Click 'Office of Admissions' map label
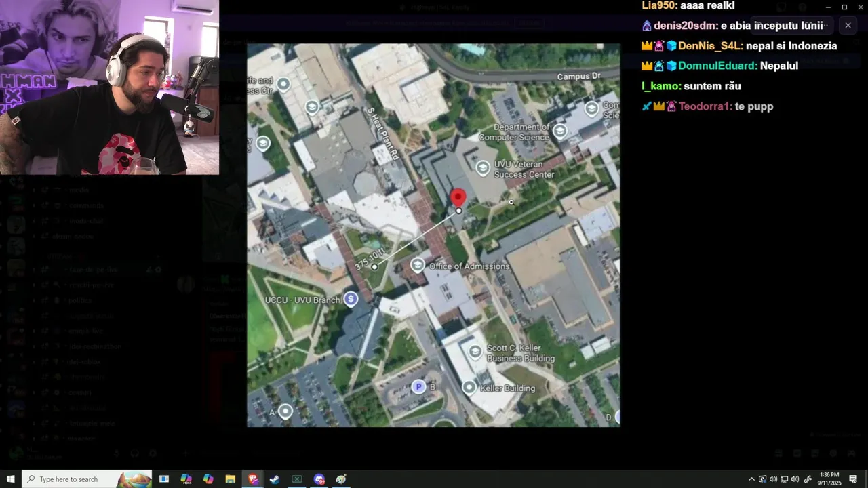Viewport: 868px width, 488px height. (x=469, y=266)
